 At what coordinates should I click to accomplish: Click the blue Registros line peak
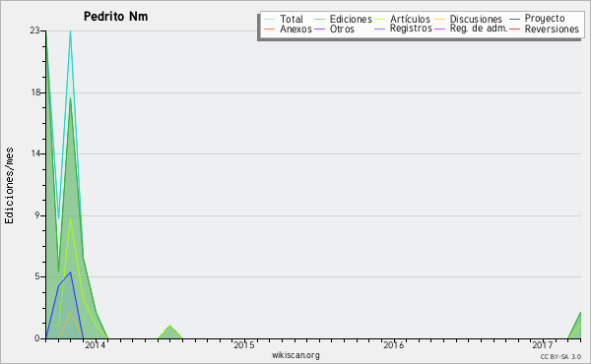70,273
